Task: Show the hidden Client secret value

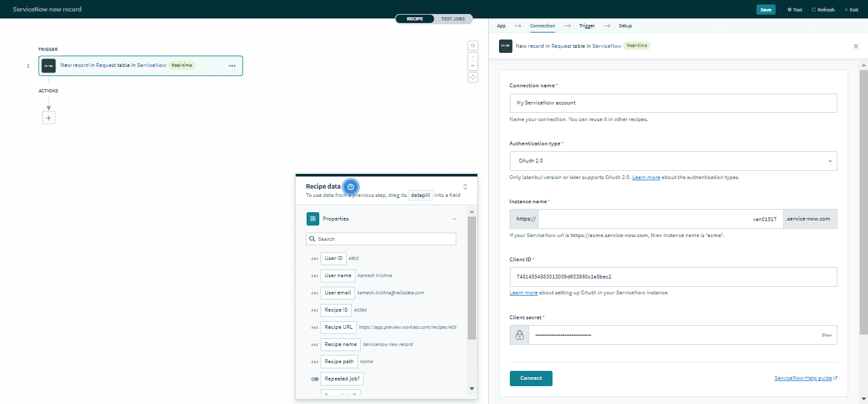Action: 827,335
